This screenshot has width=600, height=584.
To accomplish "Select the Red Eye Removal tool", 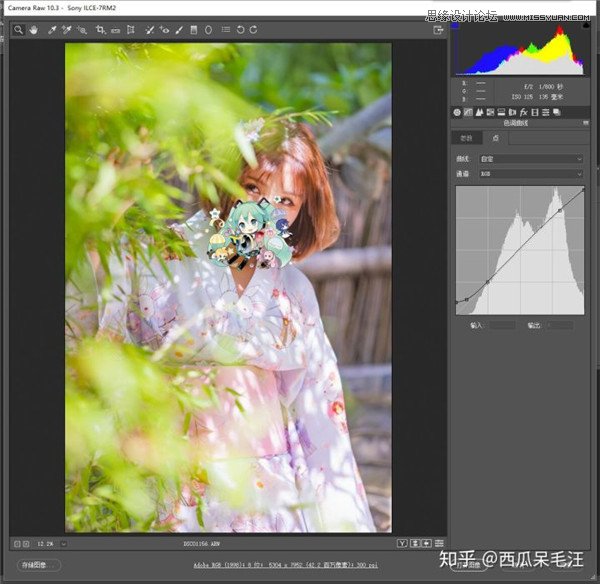I will point(165,30).
